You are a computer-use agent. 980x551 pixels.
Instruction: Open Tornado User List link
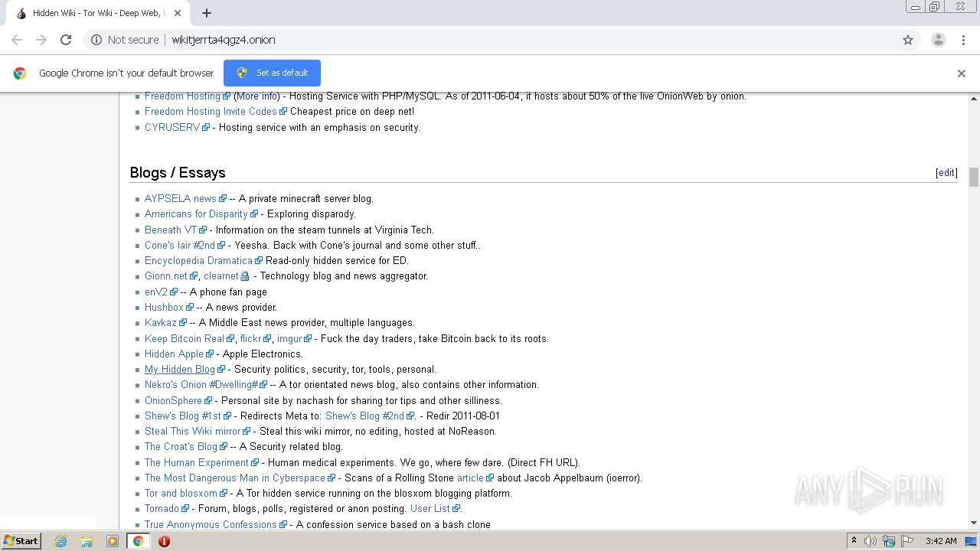430,509
